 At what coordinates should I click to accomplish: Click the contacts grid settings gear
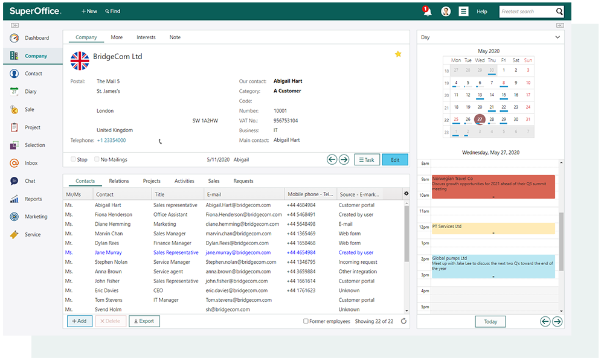(406, 194)
